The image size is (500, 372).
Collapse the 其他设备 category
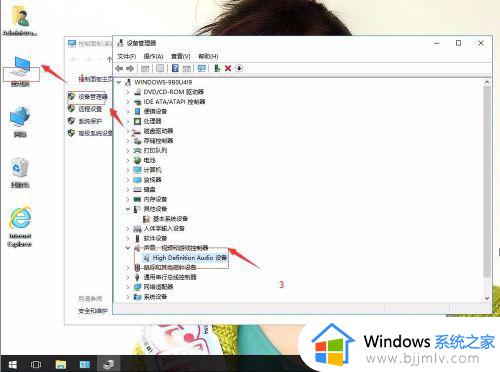click(x=128, y=209)
